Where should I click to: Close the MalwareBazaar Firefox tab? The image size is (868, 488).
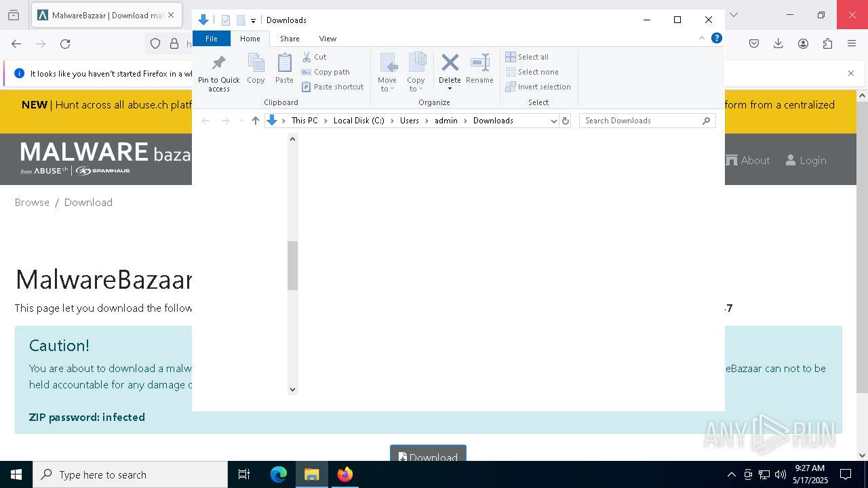[x=170, y=15]
